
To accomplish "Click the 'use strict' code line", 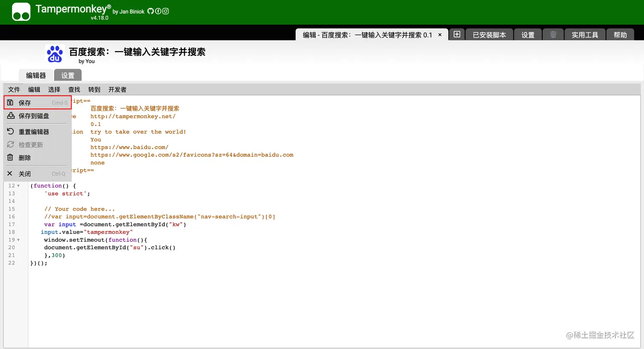I will click(67, 193).
